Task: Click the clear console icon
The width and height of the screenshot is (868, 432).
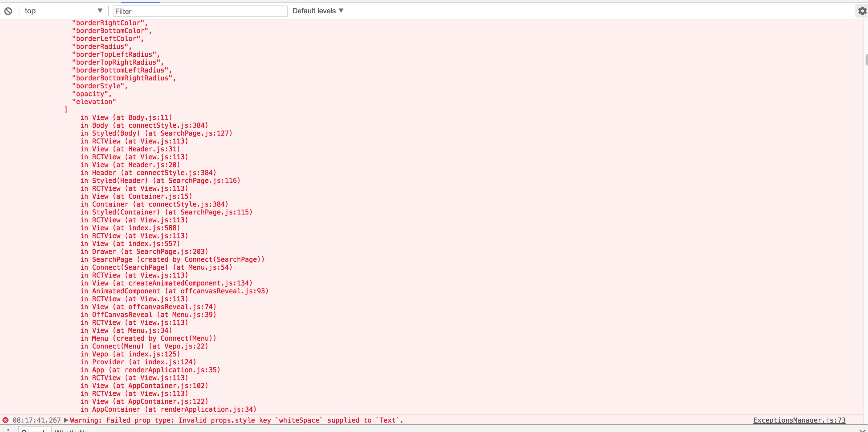Action: point(8,11)
